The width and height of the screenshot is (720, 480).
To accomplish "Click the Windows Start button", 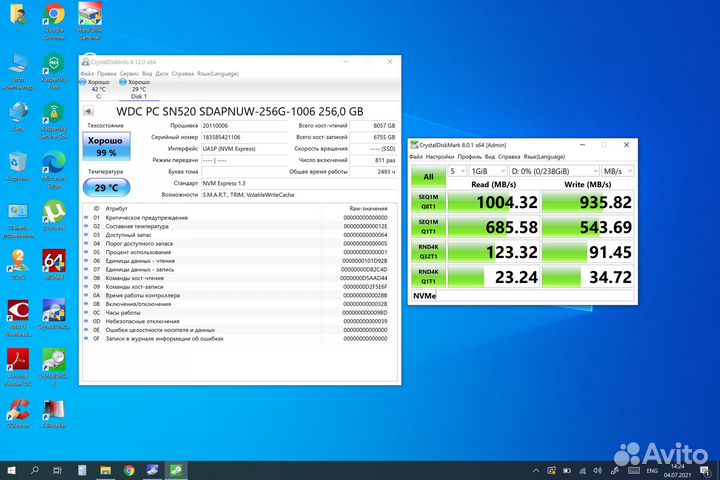I will (x=11, y=470).
